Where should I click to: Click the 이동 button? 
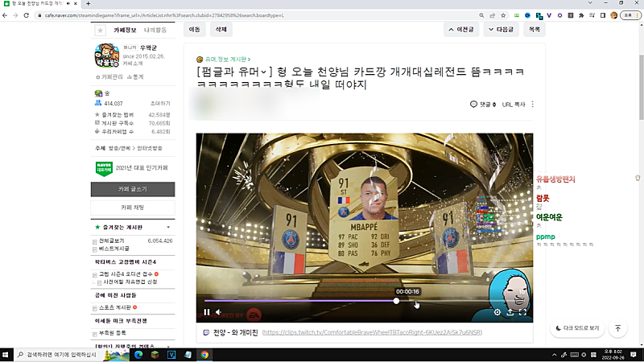pos(194,30)
